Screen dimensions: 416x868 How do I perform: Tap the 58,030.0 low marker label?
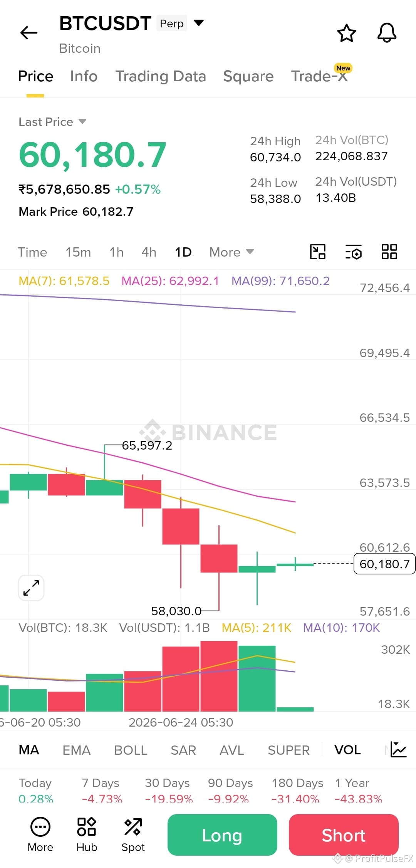(176, 611)
